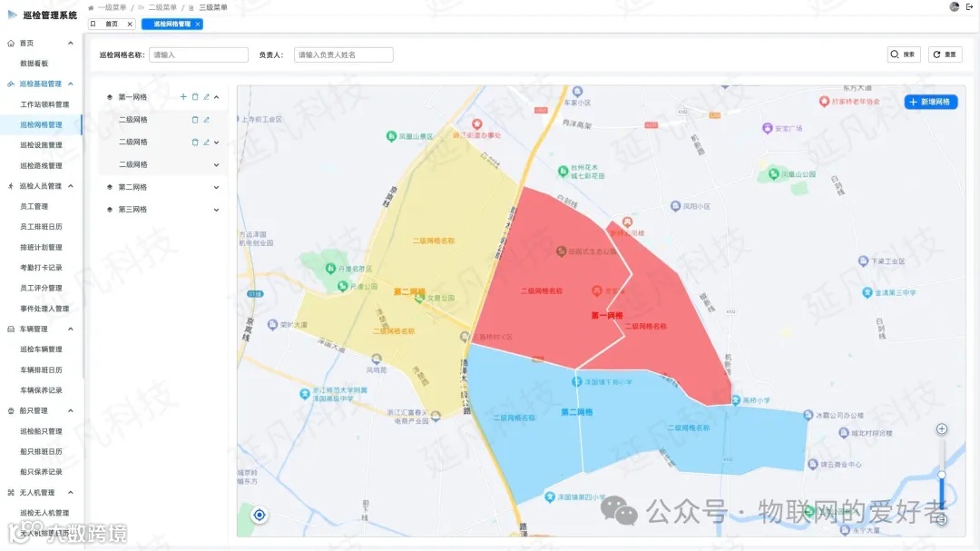The image size is (980, 551).
Task: Click the red 第一网格 map label
Action: click(607, 315)
